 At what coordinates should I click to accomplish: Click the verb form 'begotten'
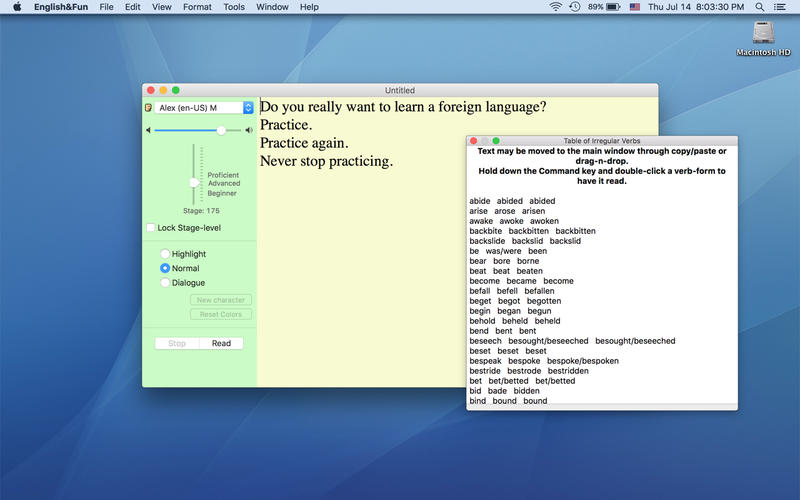tap(544, 301)
